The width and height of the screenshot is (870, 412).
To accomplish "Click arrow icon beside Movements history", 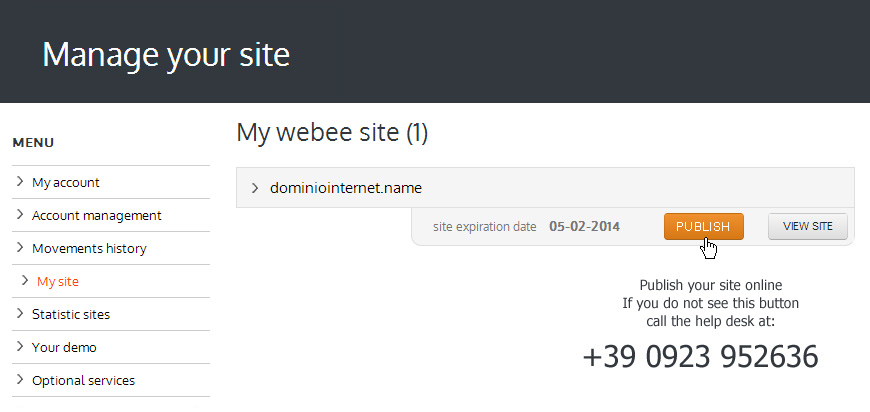I will tap(20, 247).
